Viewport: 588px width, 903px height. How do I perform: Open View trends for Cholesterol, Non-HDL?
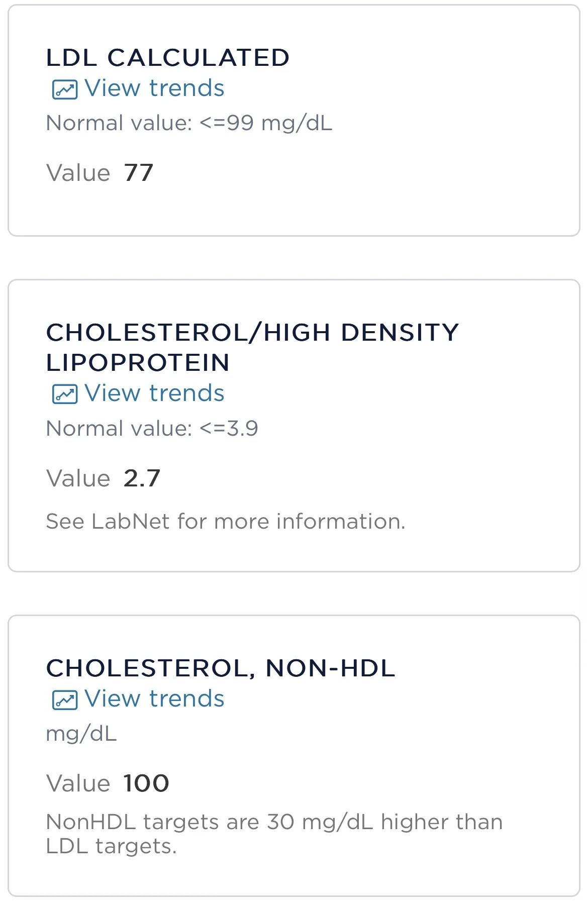tap(154, 699)
